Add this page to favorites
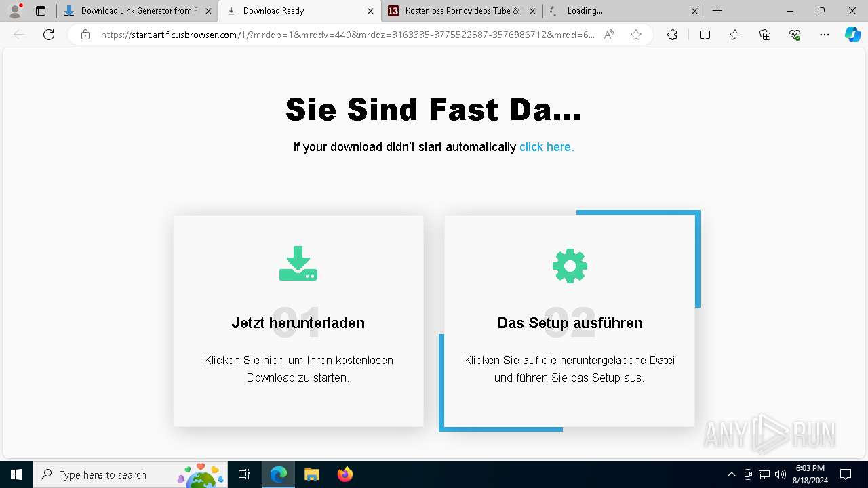 [x=636, y=35]
